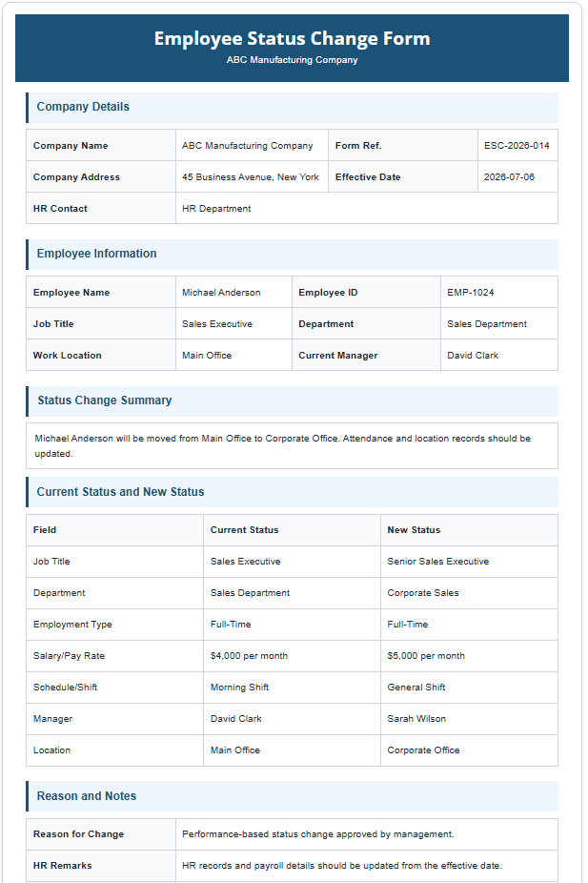Viewport: 588px width, 883px height.
Task: Select 'Senior Sales Executive' new status
Action: [x=437, y=562]
